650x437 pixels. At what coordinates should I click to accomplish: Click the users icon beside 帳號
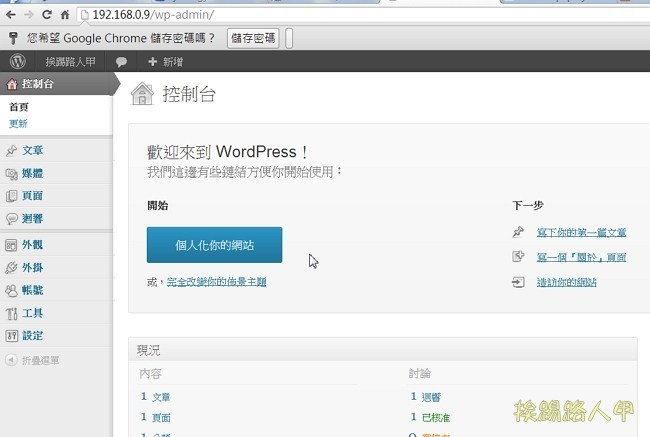pyautogui.click(x=12, y=290)
